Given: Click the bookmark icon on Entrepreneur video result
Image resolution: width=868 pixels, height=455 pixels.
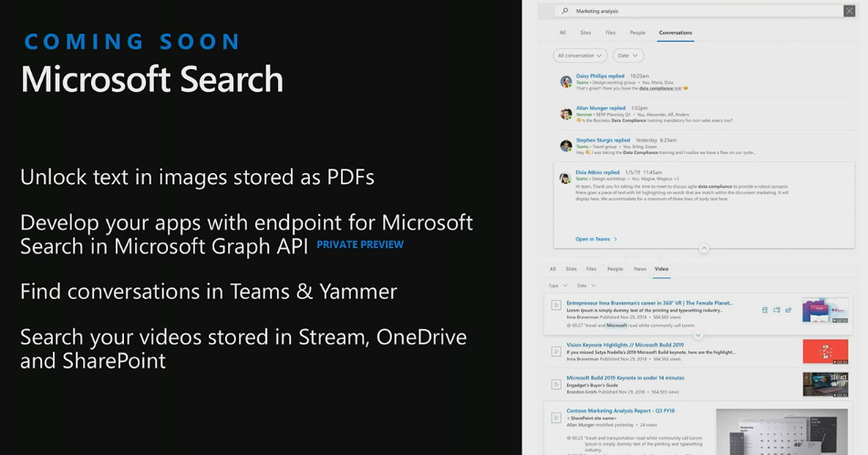Looking at the screenshot, I should click(x=764, y=310).
